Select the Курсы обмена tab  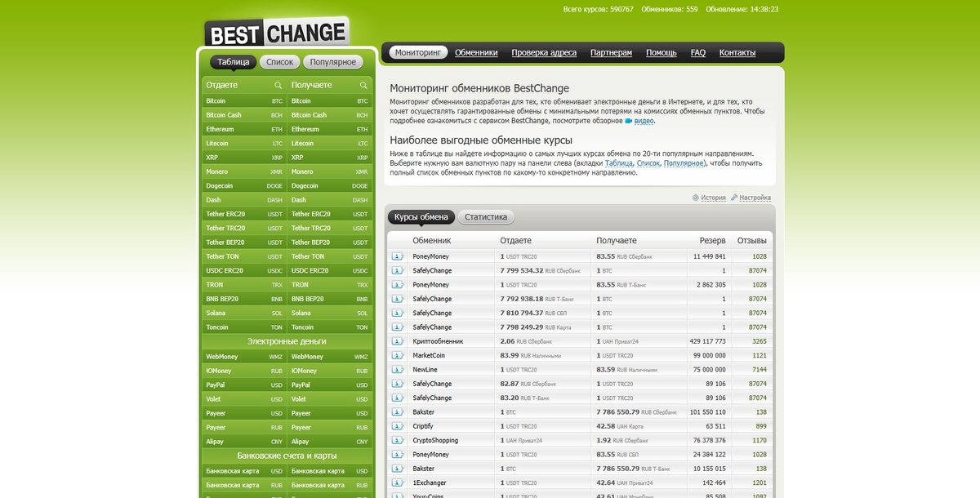click(x=421, y=217)
